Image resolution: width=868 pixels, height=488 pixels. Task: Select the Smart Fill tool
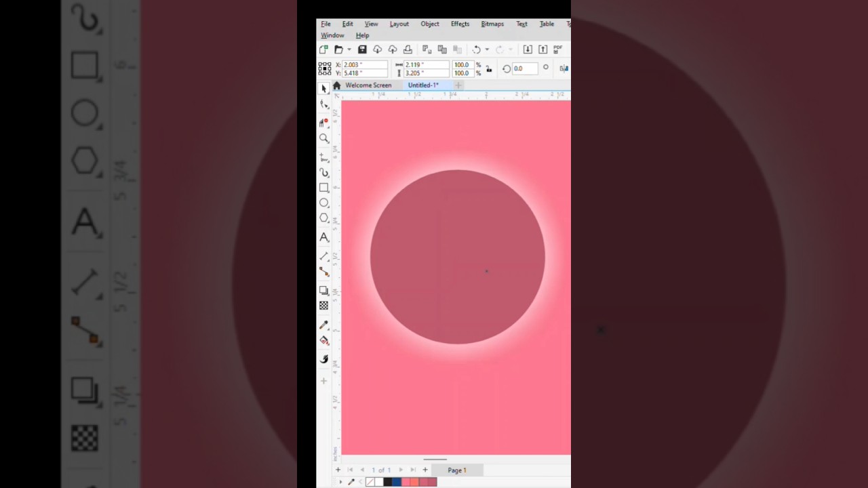(x=324, y=359)
